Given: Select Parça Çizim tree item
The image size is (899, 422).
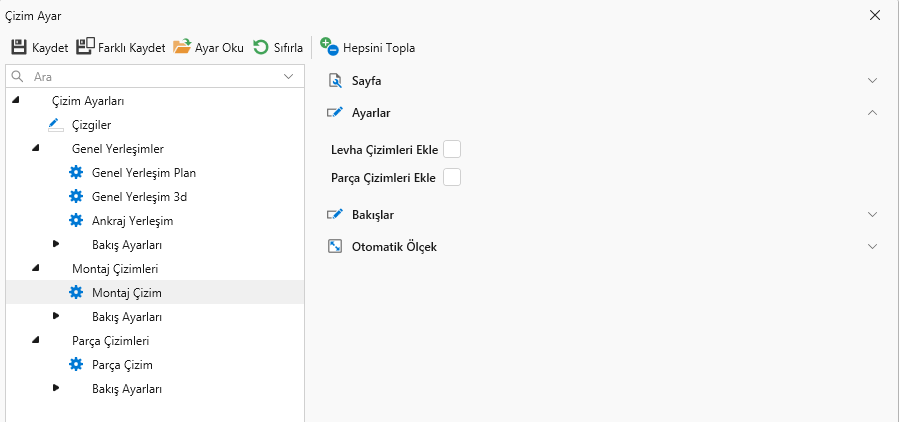Looking at the screenshot, I should coord(122,365).
